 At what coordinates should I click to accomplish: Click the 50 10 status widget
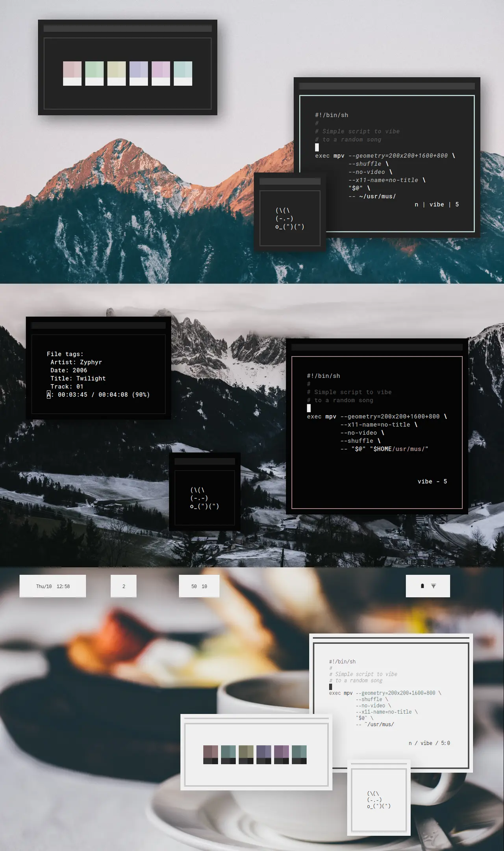click(199, 586)
